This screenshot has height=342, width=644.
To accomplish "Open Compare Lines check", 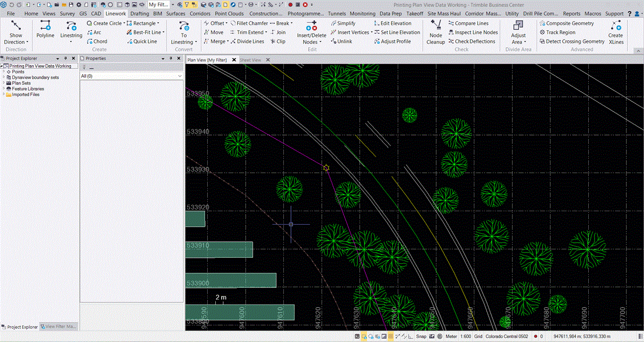I will point(468,24).
